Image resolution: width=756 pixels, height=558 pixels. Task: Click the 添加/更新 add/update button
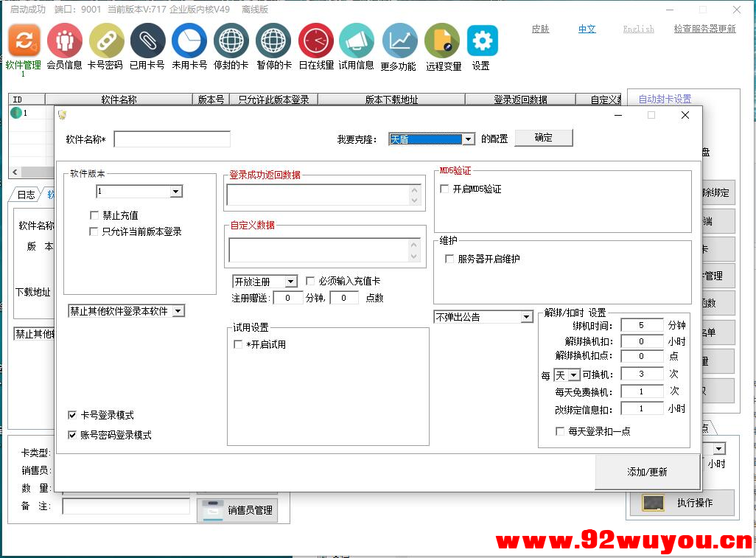646,472
